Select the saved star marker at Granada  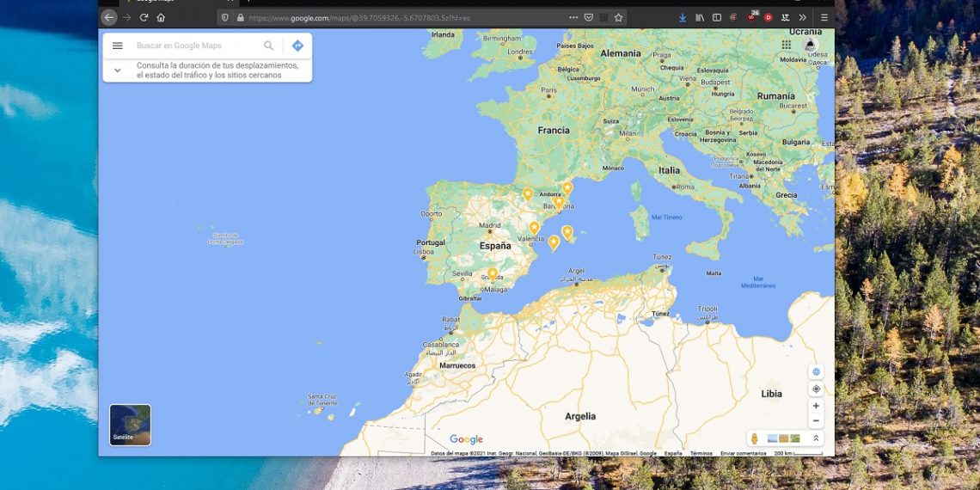point(493,273)
